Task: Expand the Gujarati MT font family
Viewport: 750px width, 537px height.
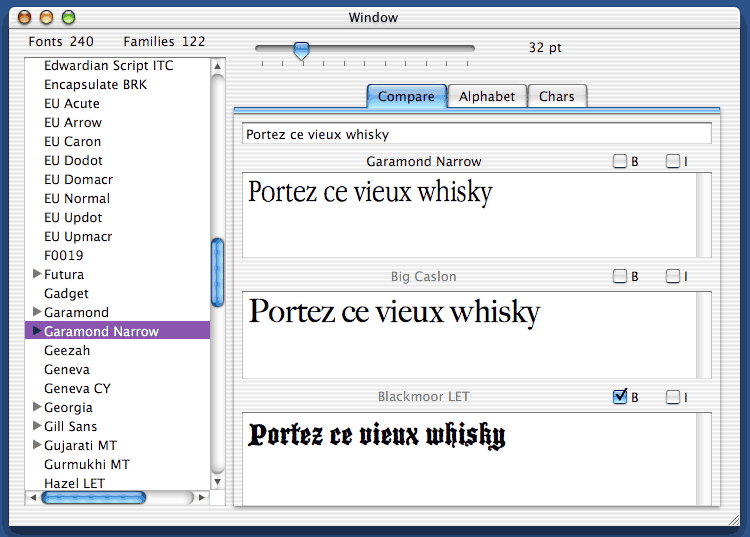Action: pos(37,445)
